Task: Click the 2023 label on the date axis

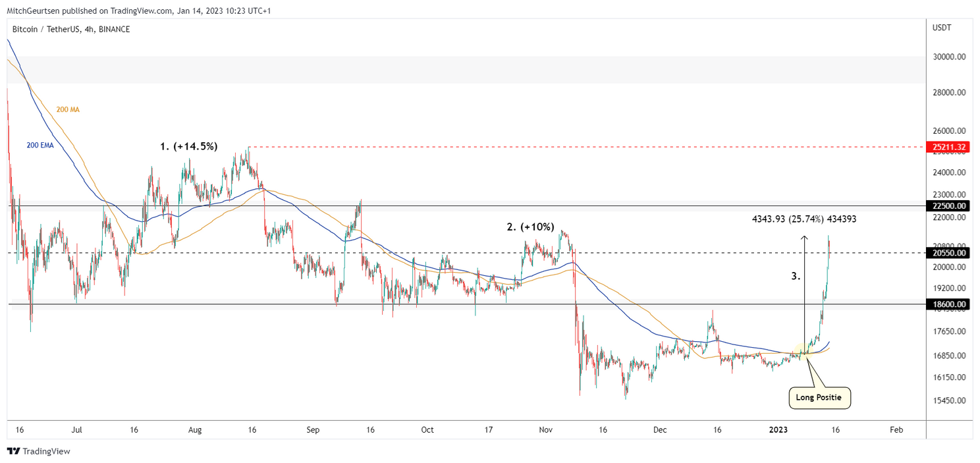Action: [778, 429]
